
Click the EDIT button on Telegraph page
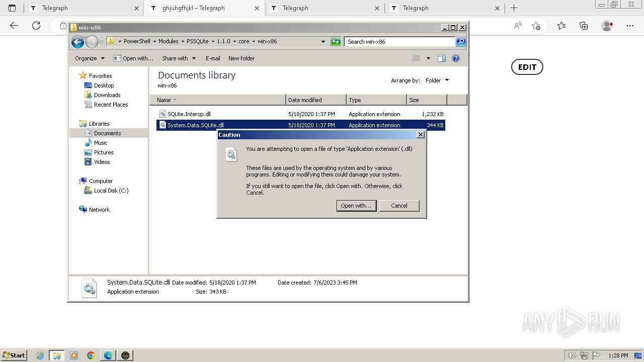tap(527, 67)
